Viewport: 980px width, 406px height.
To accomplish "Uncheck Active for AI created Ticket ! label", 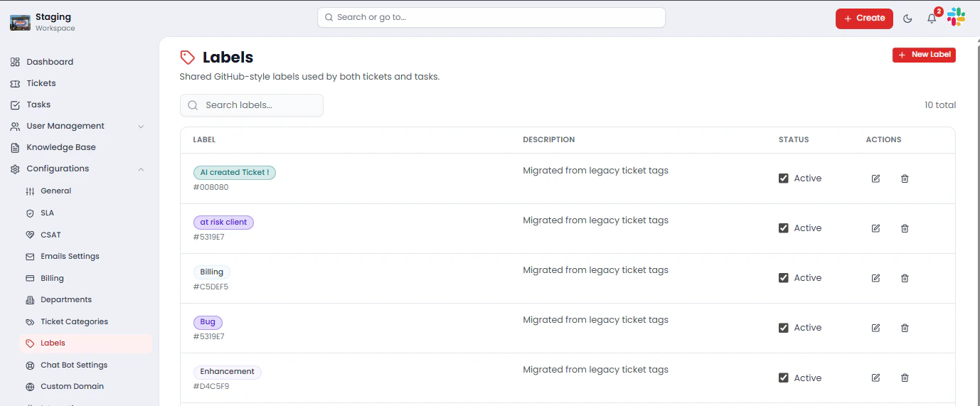I will [783, 178].
